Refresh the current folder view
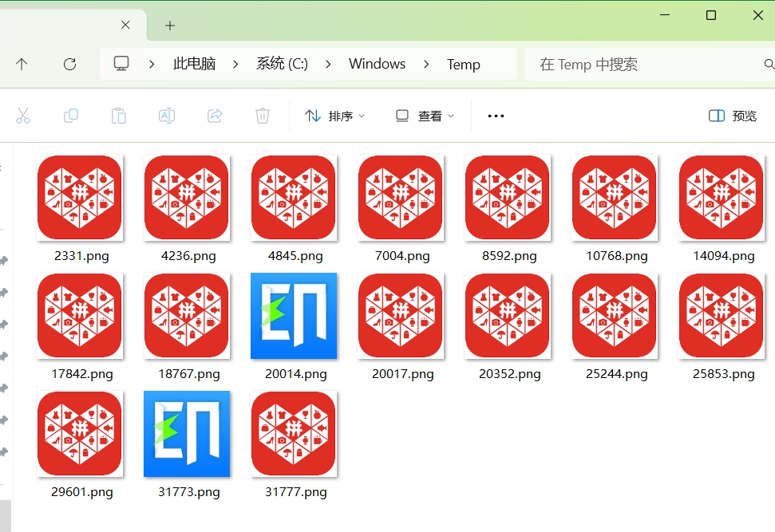This screenshot has width=775, height=532. (x=69, y=65)
